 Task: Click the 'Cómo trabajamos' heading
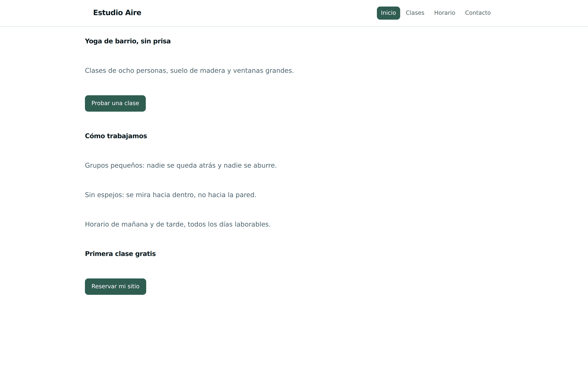[x=116, y=136]
